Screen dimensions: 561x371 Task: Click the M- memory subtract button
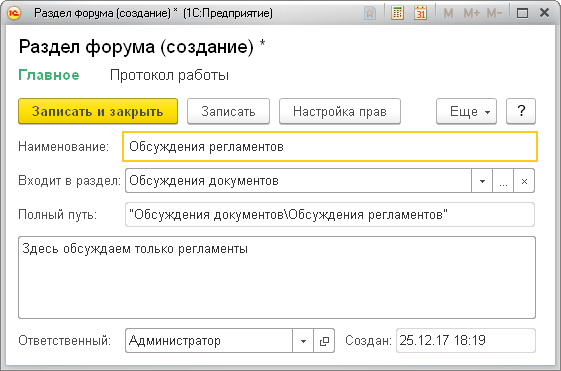[x=494, y=14]
